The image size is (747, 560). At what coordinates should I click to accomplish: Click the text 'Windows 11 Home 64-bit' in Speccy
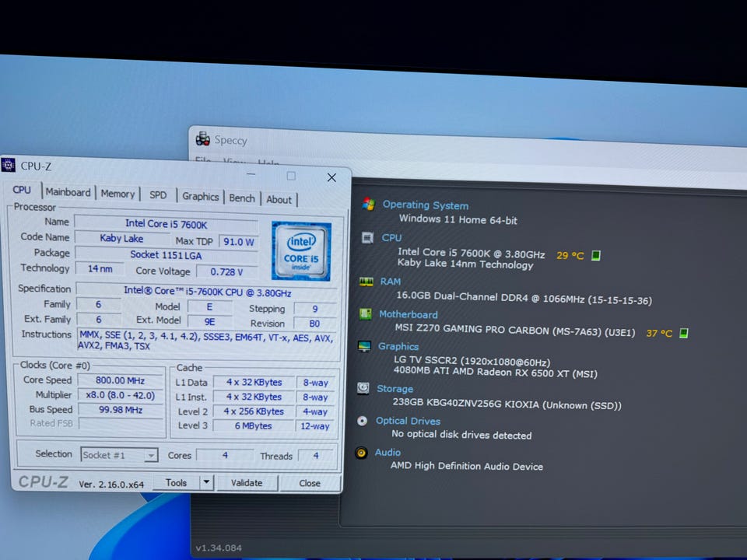[458, 219]
